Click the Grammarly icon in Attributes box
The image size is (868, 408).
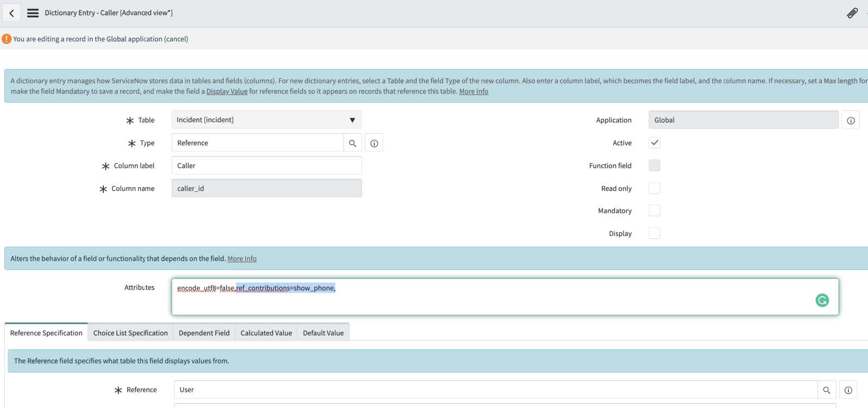822,300
